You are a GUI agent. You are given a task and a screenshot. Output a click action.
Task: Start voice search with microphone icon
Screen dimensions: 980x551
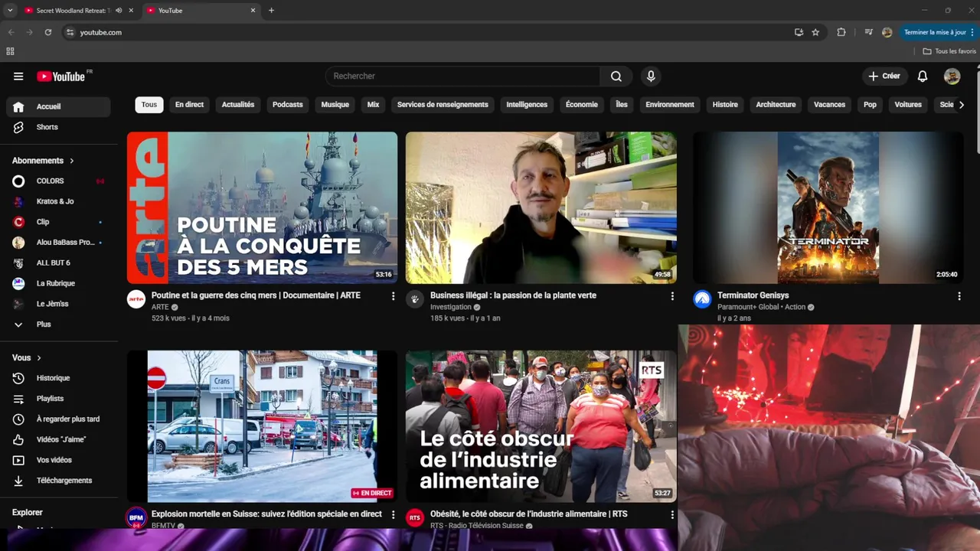click(x=651, y=76)
